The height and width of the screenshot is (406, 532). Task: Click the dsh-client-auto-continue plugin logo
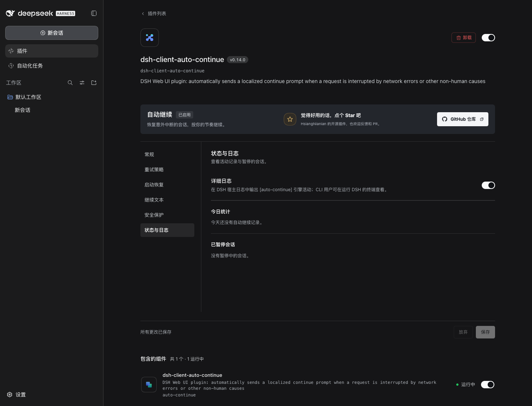pos(150,38)
